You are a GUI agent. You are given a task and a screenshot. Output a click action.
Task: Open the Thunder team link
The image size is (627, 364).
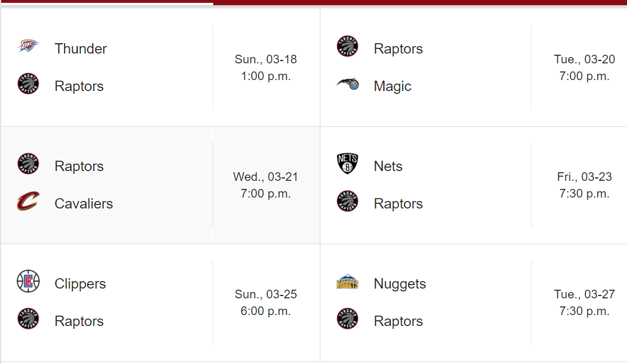(x=81, y=49)
